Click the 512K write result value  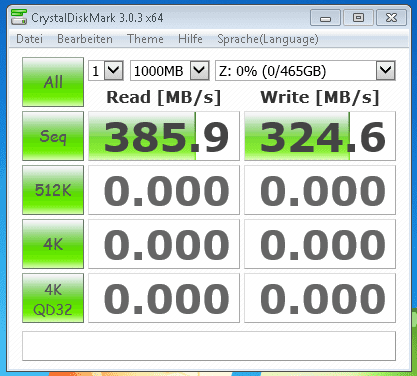(320, 190)
